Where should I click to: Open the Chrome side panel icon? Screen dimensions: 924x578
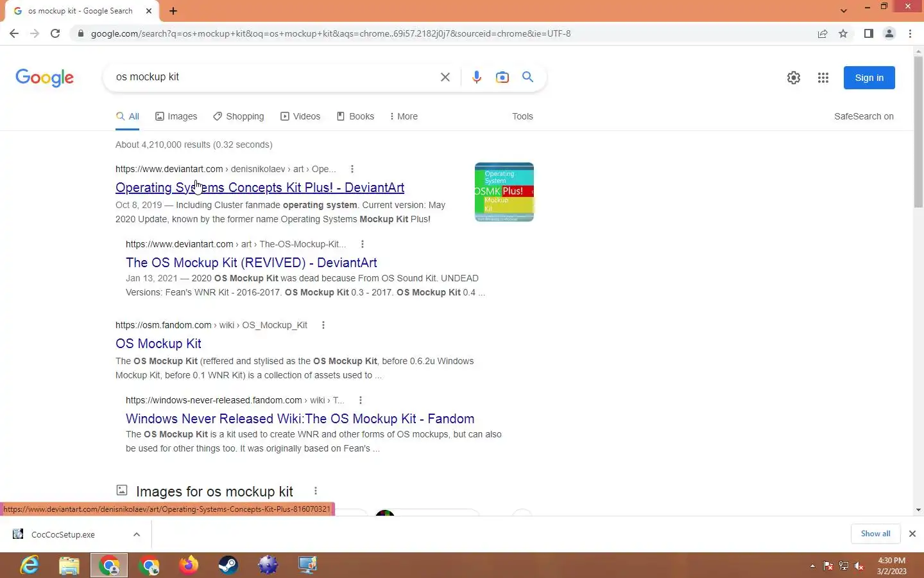[x=868, y=33]
